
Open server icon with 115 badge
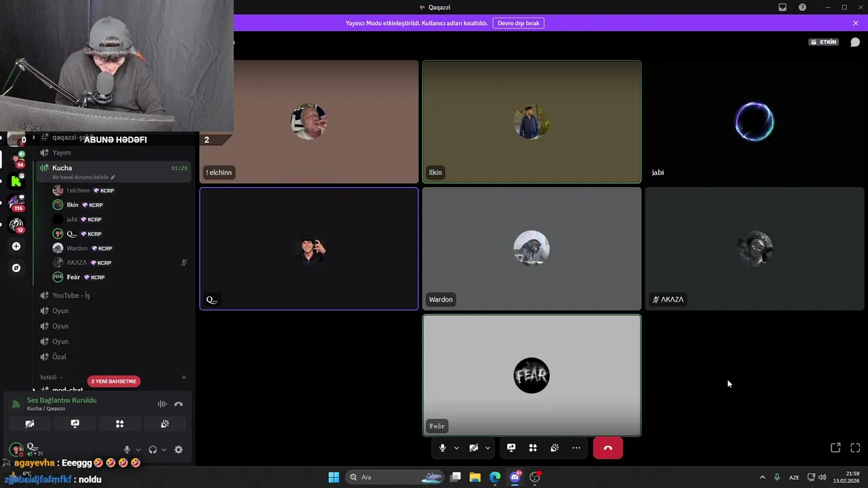point(16,203)
